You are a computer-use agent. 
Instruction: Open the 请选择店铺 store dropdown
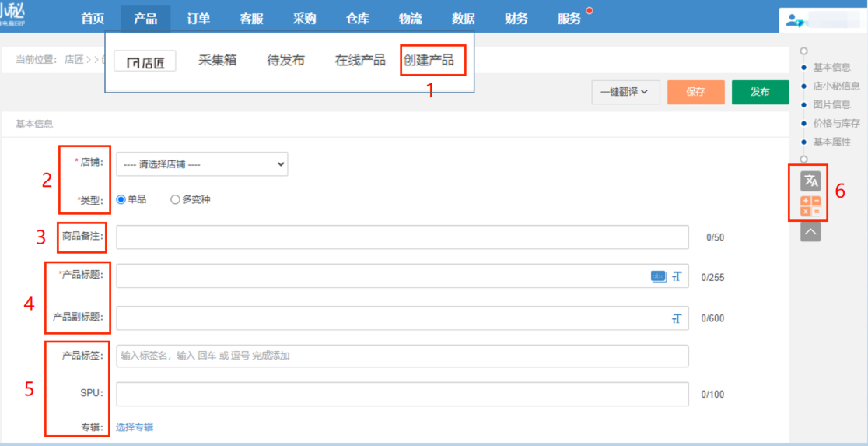pos(202,164)
